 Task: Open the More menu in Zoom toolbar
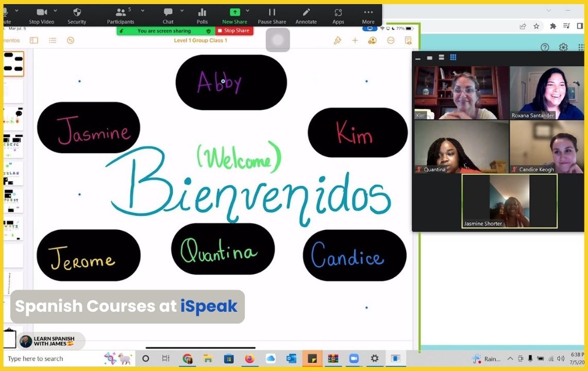[x=368, y=15]
